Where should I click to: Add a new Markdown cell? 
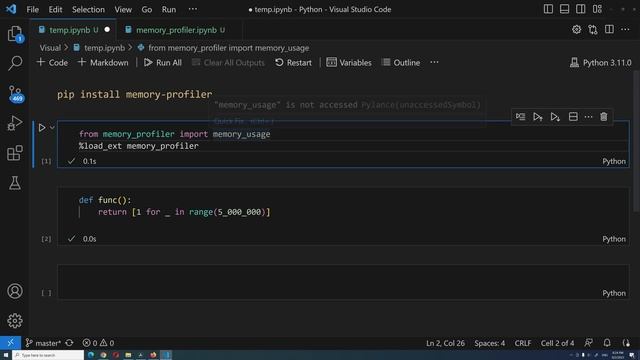(x=103, y=62)
